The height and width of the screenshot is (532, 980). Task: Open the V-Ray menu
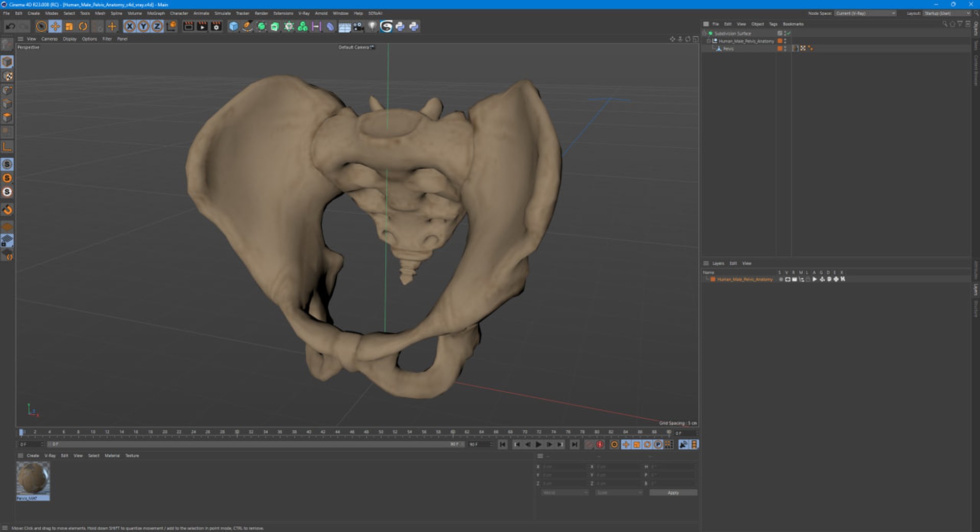[304, 13]
